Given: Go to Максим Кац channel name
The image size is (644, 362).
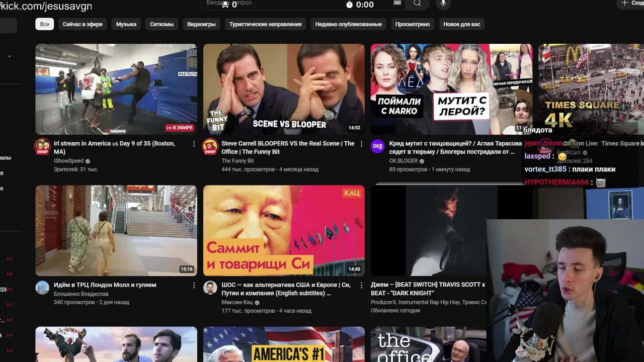Looking at the screenshot, I should tap(237, 303).
